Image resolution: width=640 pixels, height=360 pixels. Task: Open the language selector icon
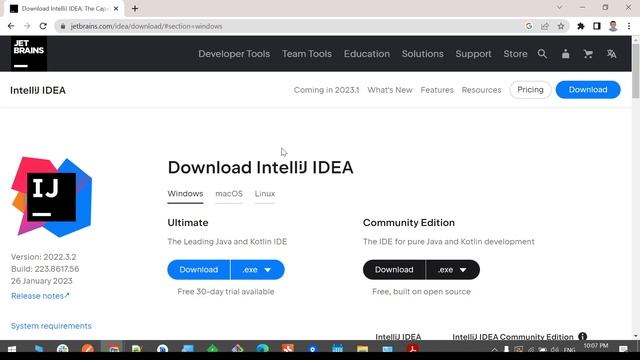pyautogui.click(x=611, y=54)
